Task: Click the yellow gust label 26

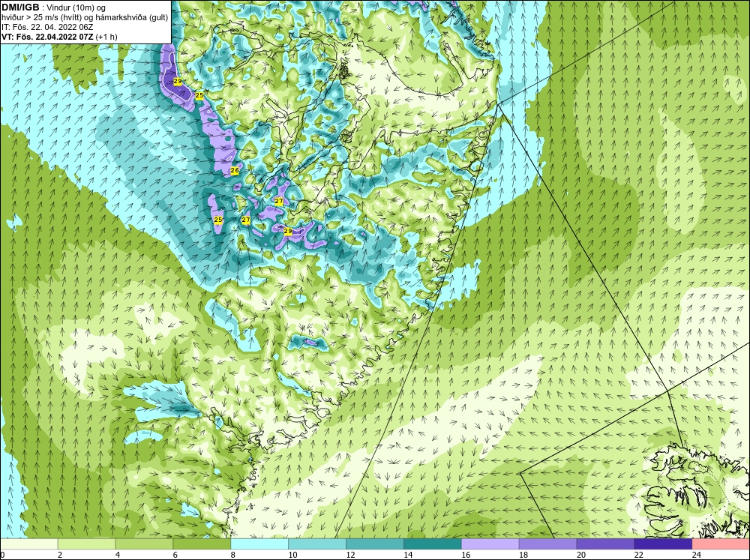Action: point(234,171)
